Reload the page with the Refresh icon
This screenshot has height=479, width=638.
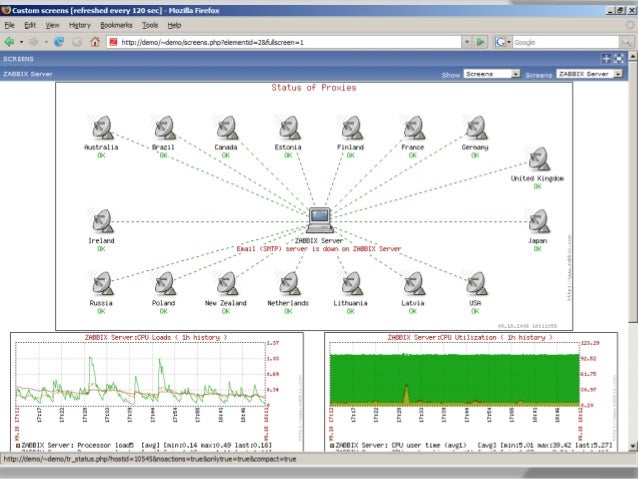59,42
